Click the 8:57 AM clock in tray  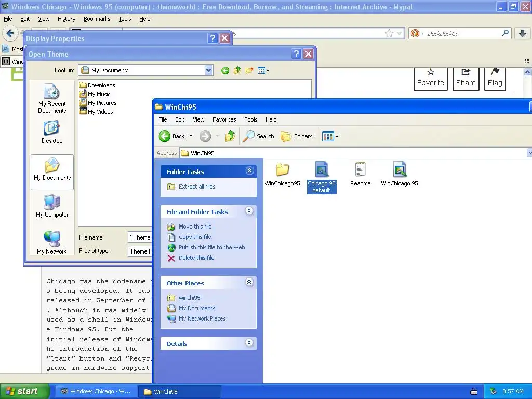tap(513, 391)
